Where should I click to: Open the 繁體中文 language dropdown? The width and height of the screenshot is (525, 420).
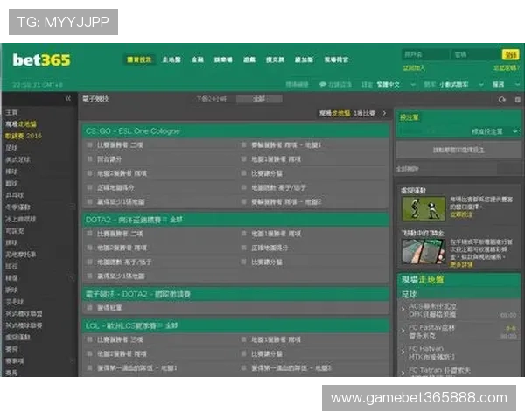coord(396,84)
